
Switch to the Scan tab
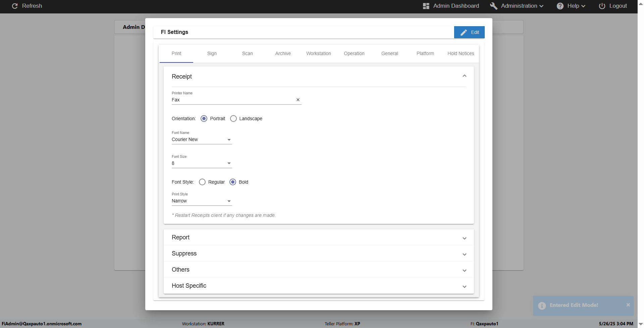(248, 53)
